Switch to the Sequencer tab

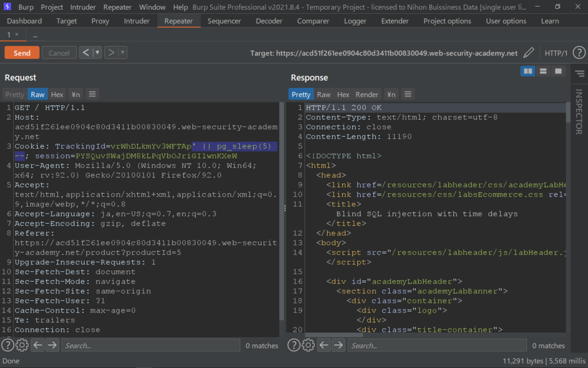coord(224,21)
